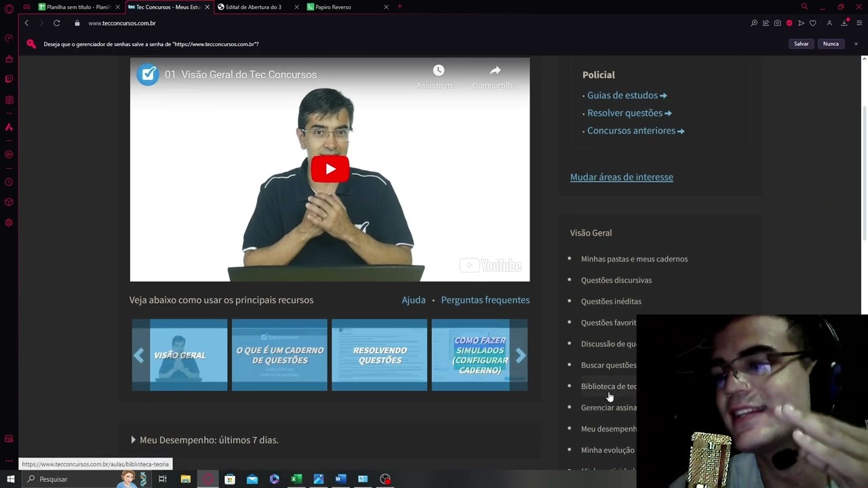Play the Visão Geral YouTube video

(x=330, y=169)
